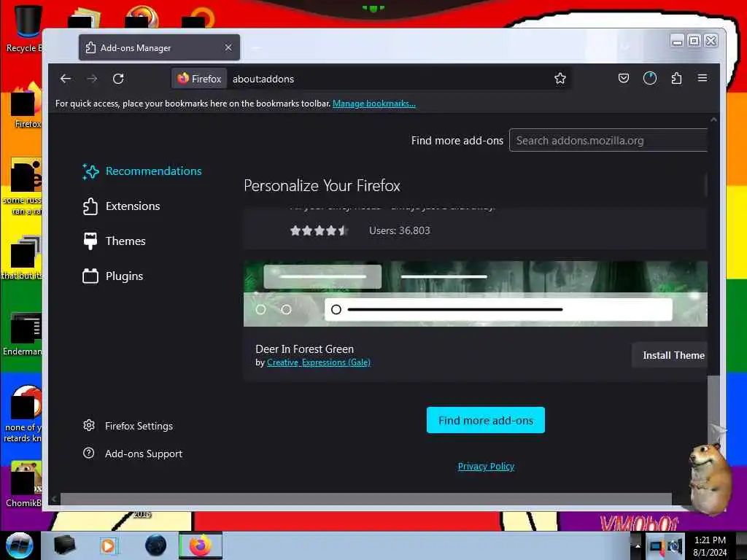Select the Add-ons Manager tab
747x560 pixels.
160,47
